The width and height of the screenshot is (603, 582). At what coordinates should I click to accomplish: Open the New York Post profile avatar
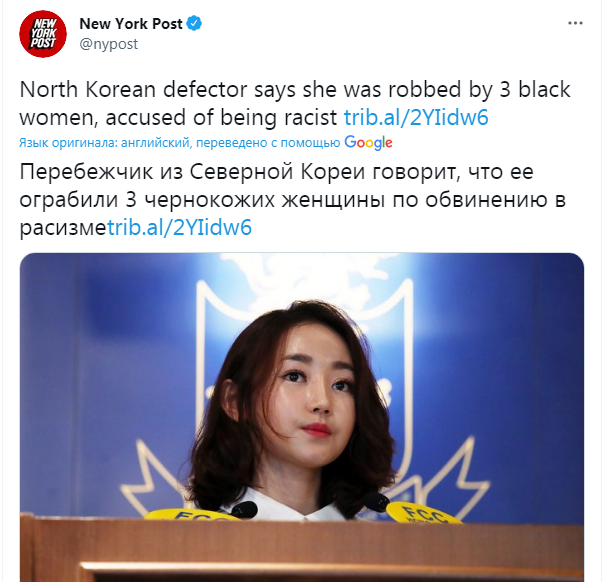(43, 34)
